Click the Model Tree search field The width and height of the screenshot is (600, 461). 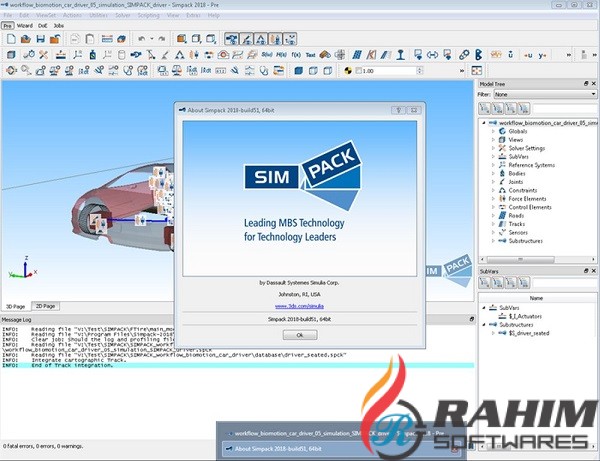(x=565, y=109)
